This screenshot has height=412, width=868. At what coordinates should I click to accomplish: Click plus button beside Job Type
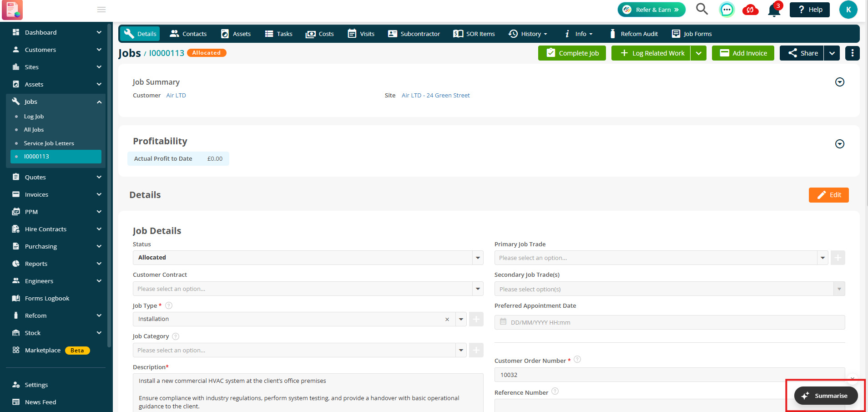pyautogui.click(x=476, y=319)
